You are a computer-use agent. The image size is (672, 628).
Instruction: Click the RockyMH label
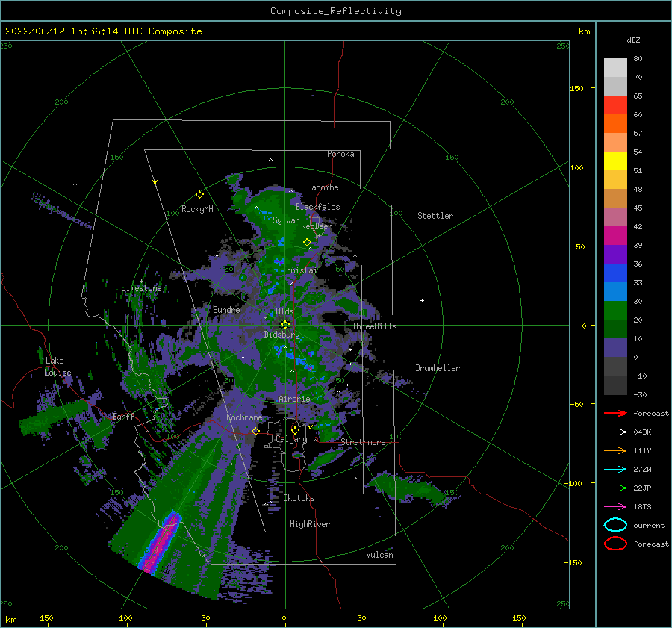[197, 209]
